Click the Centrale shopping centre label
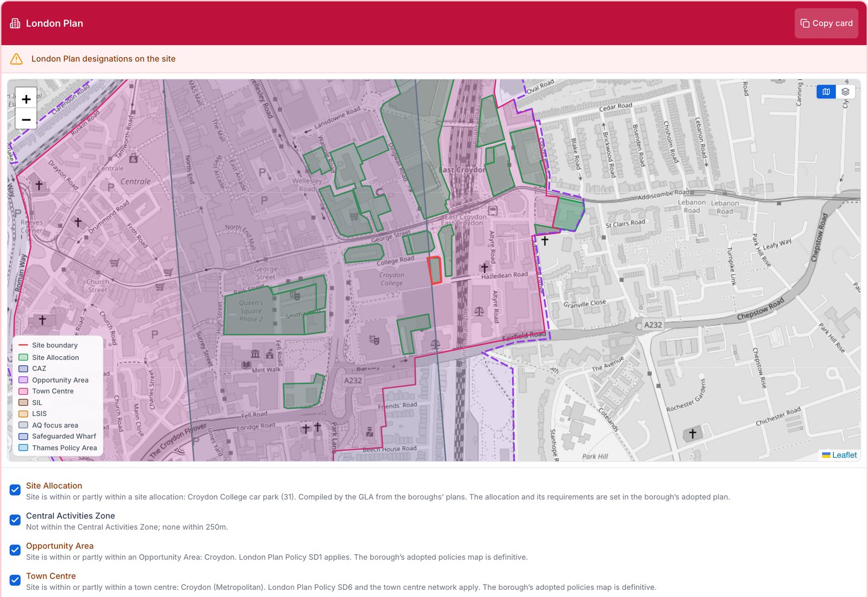This screenshot has height=597, width=868. pos(136,182)
